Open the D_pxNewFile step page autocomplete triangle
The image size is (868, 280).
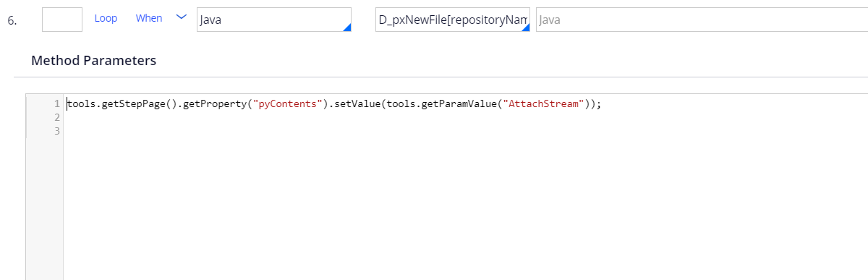pos(525,27)
